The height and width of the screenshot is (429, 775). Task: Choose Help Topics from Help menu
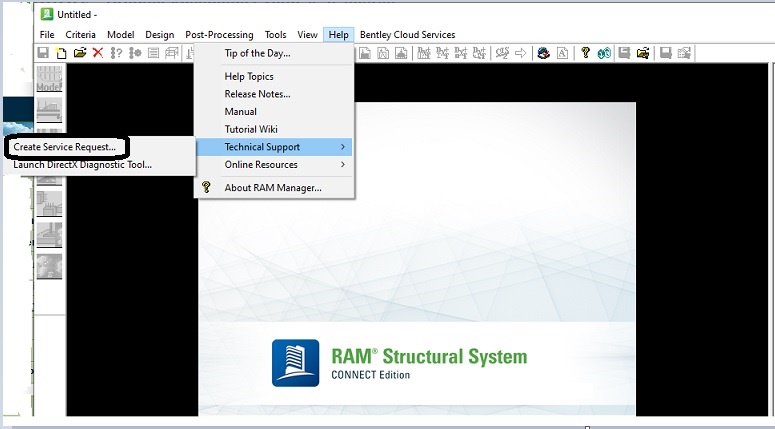click(274, 76)
